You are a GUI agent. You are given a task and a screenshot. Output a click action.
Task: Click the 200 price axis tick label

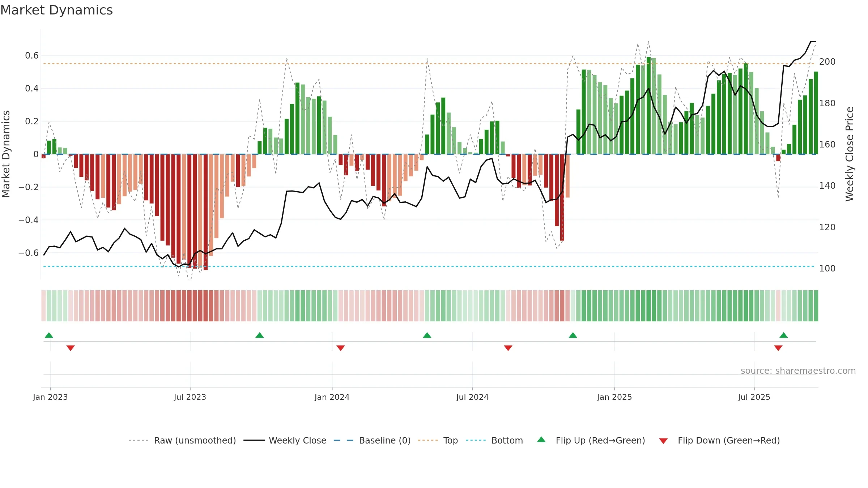[x=827, y=62]
